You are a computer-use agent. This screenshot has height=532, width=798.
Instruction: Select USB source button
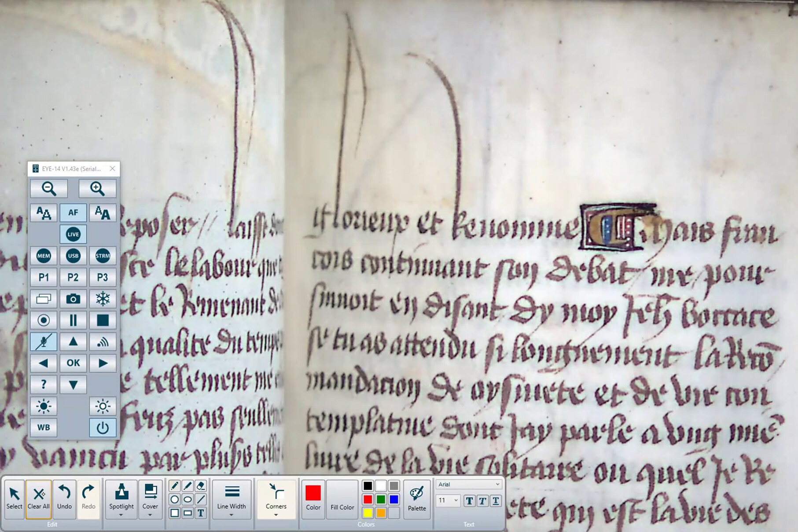click(73, 256)
